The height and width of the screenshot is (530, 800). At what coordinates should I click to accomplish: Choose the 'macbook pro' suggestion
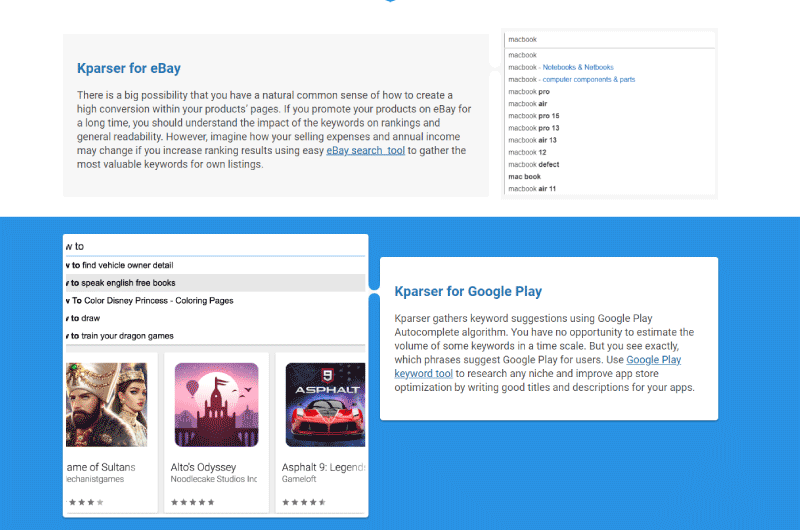click(529, 92)
